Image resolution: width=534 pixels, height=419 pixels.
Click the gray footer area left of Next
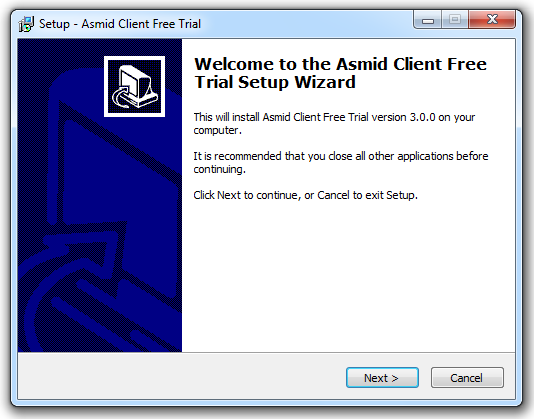[x=180, y=376]
